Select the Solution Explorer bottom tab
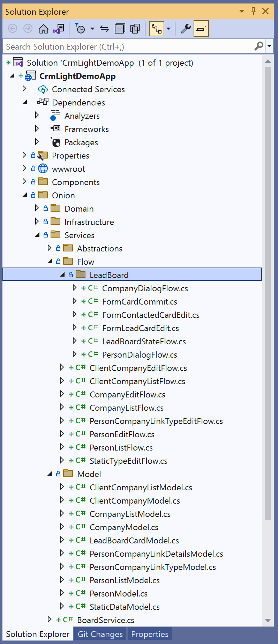 [x=38, y=634]
